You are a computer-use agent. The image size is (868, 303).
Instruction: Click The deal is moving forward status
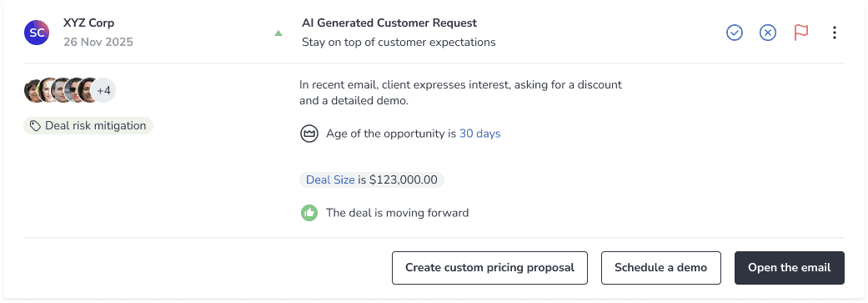pyautogui.click(x=398, y=213)
